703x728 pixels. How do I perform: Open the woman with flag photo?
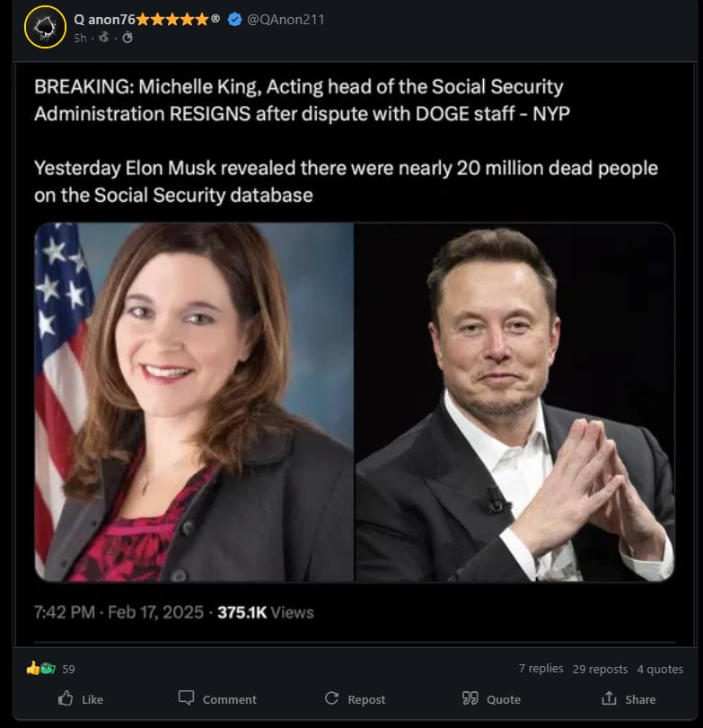194,402
